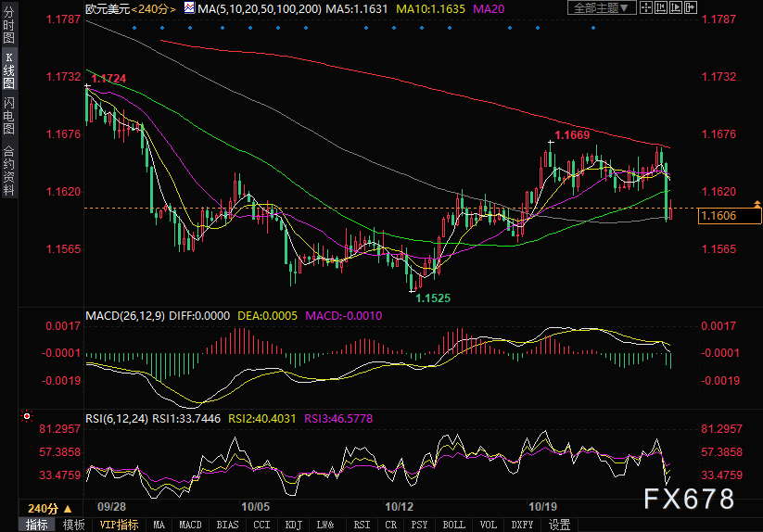Apply the MACD indicator from bottom bar

(190, 525)
